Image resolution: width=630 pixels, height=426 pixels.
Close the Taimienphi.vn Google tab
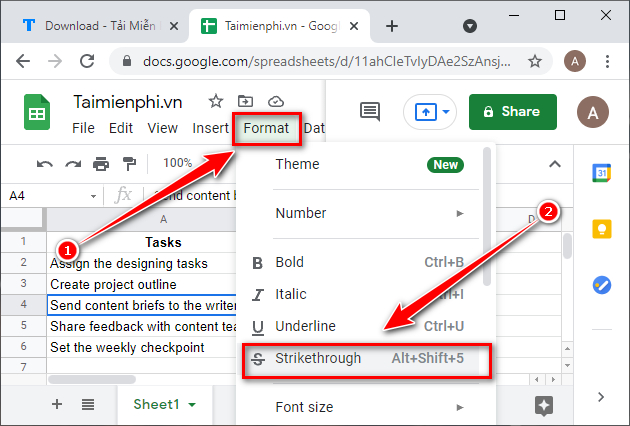pos(354,26)
